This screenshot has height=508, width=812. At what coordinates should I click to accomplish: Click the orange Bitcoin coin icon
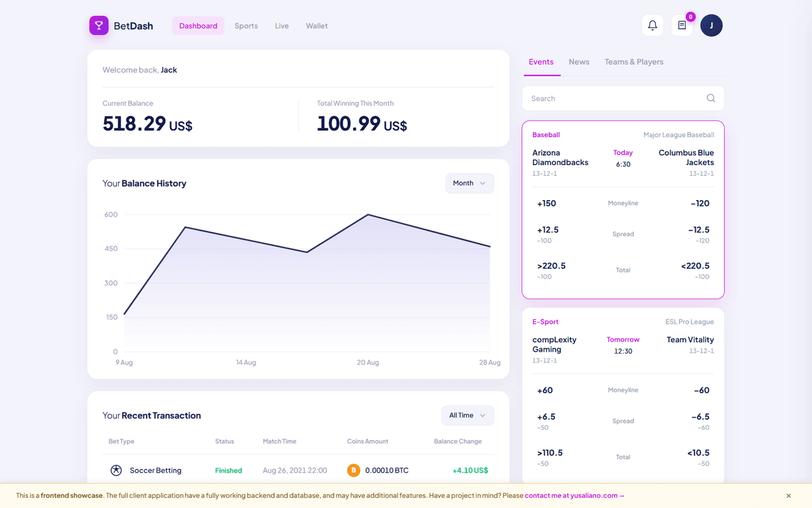353,471
